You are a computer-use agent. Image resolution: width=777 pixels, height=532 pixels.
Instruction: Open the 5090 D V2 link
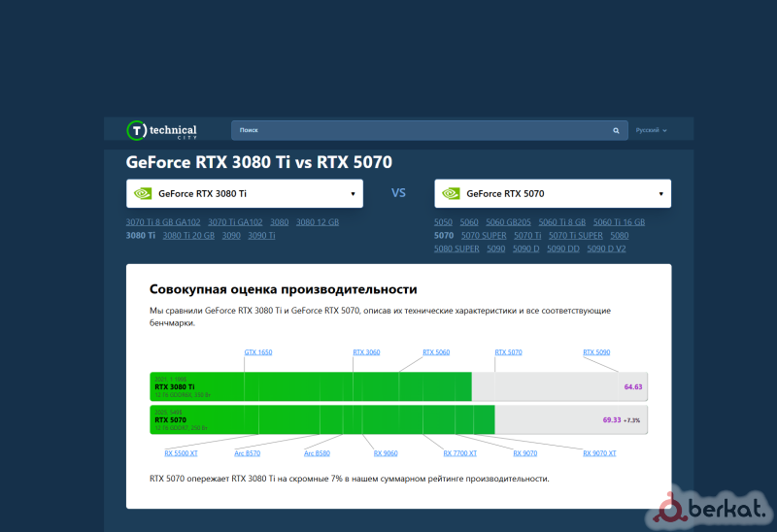tap(606, 249)
